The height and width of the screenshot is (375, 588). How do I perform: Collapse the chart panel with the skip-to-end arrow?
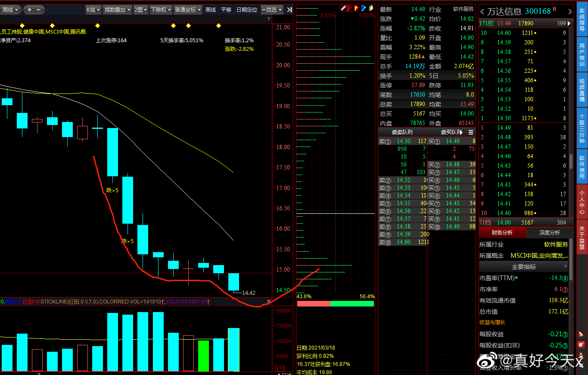coord(289,9)
